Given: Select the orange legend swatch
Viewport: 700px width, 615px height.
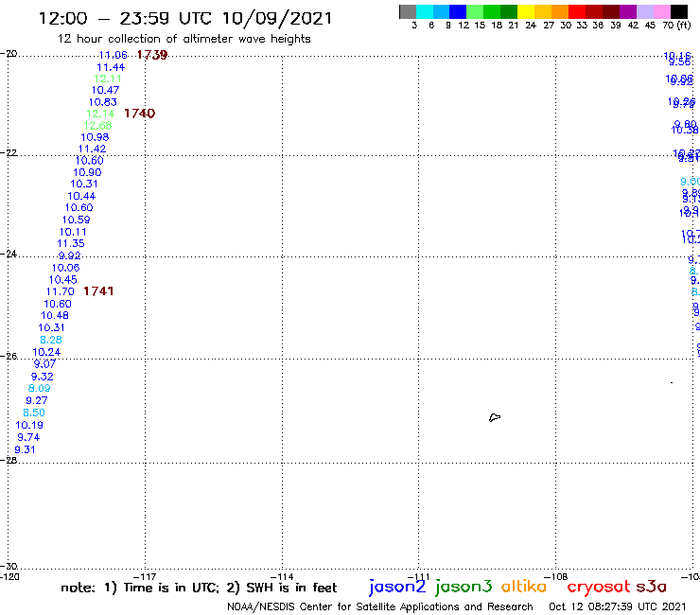Looking at the screenshot, I should pyautogui.click(x=560, y=11).
